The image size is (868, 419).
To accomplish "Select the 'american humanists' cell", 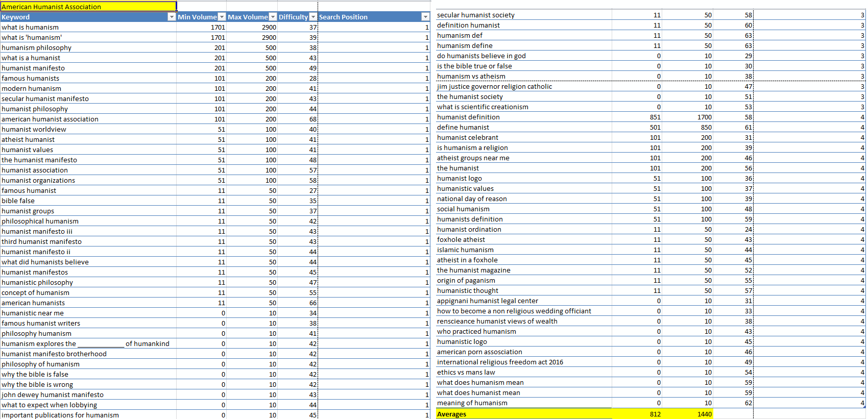I will tap(88, 303).
